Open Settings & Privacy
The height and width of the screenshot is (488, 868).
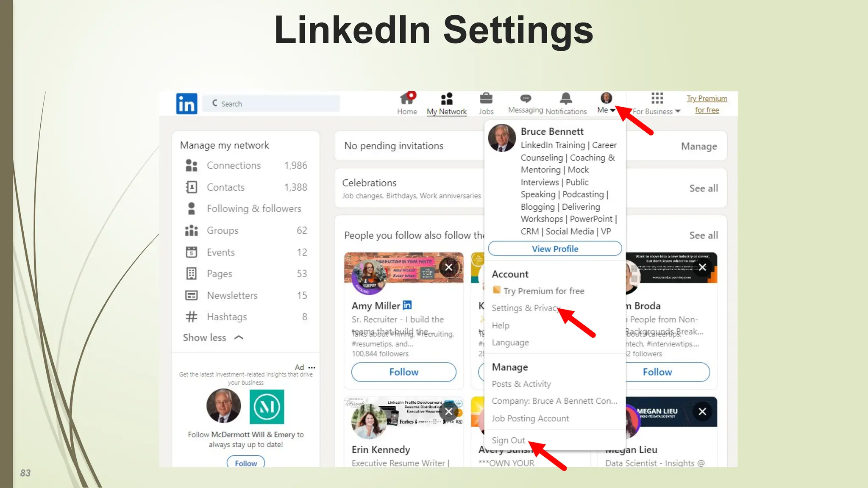tap(526, 308)
